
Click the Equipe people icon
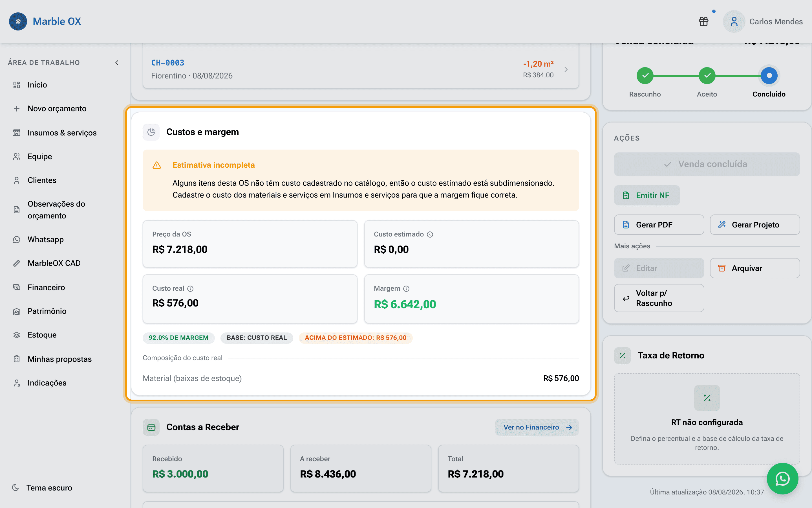[x=16, y=157]
